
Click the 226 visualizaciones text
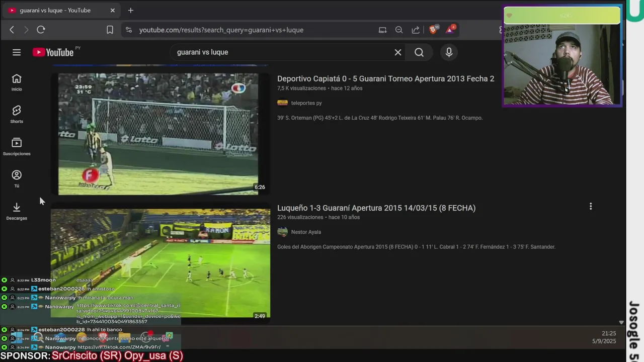coord(300,217)
